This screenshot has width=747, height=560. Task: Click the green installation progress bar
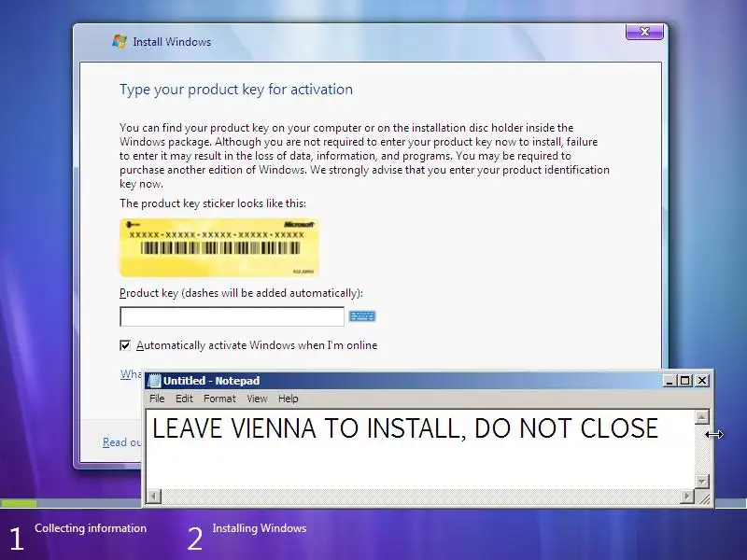19,503
